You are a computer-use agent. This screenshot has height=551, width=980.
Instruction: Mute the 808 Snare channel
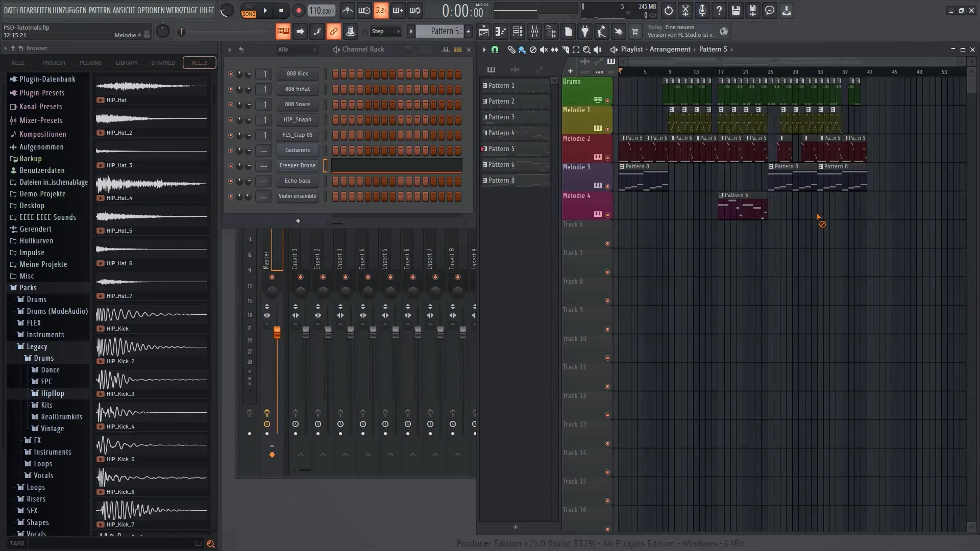[231, 105]
